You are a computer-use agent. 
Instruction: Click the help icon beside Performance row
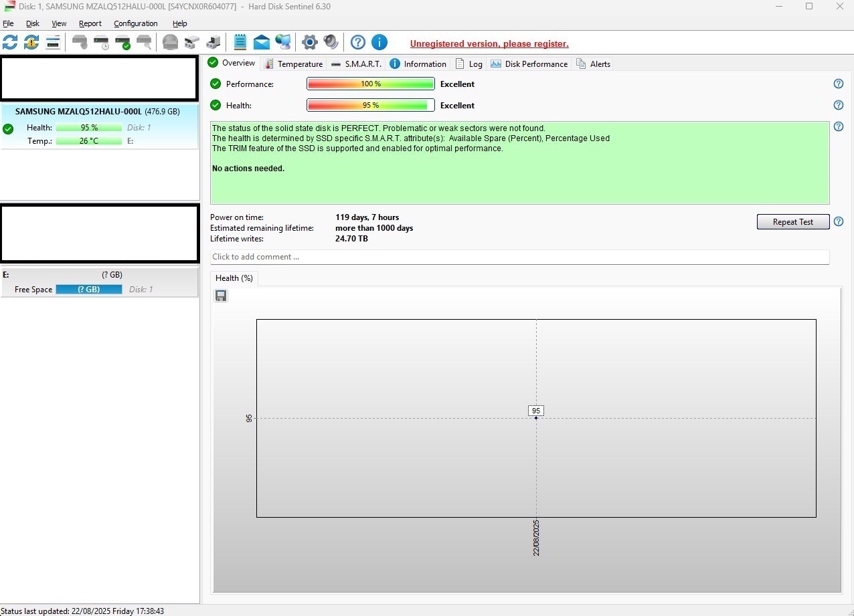839,84
